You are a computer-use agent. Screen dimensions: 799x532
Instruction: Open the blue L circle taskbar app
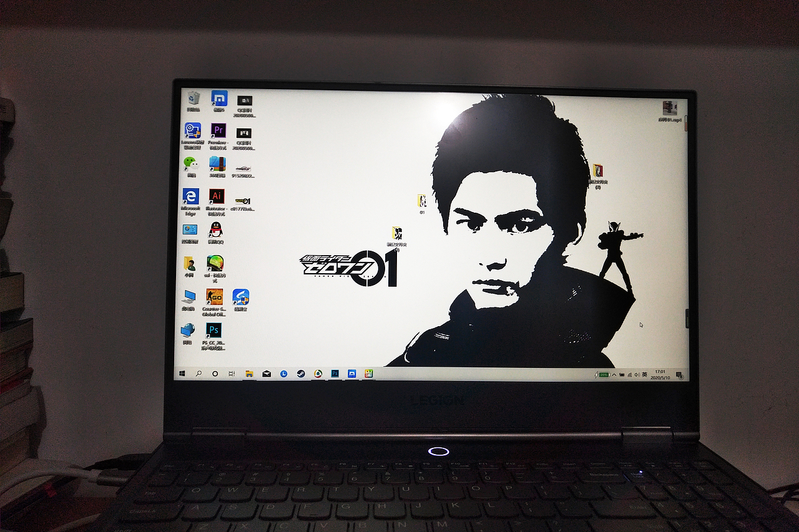283,374
